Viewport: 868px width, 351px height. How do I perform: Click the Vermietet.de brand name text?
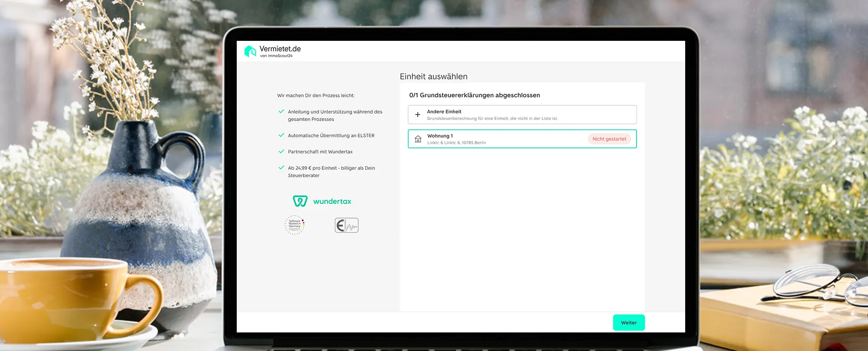pyautogui.click(x=280, y=49)
